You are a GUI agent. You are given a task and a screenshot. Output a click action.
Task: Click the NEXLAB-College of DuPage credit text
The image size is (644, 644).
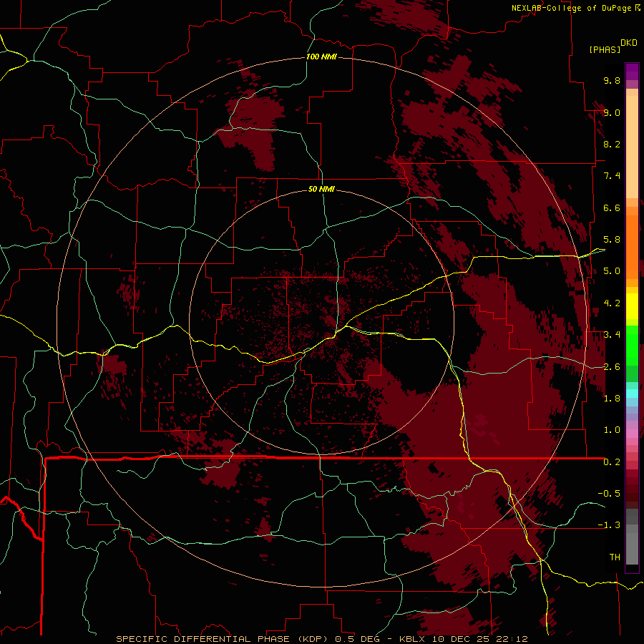click(572, 8)
